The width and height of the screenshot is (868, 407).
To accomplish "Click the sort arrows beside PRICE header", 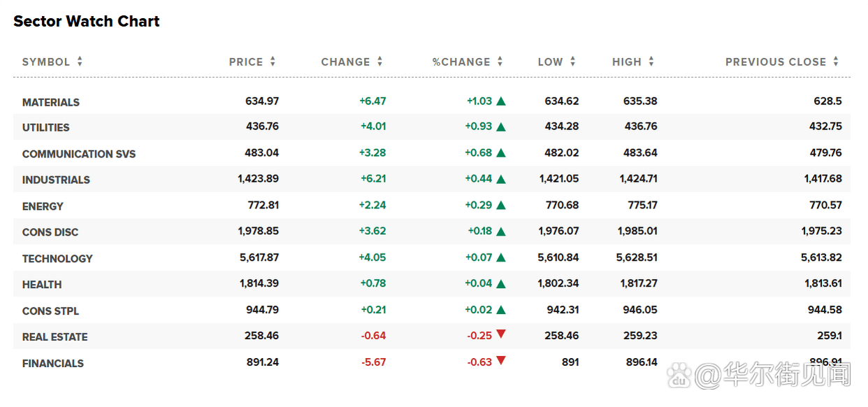I will [x=273, y=62].
